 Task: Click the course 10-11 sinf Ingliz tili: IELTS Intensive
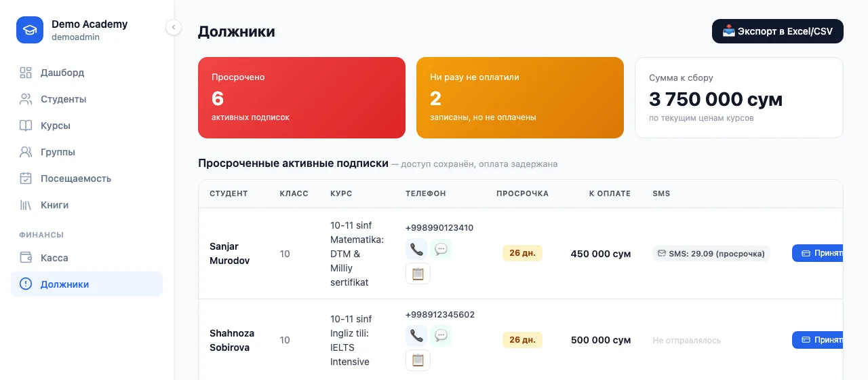(x=350, y=340)
